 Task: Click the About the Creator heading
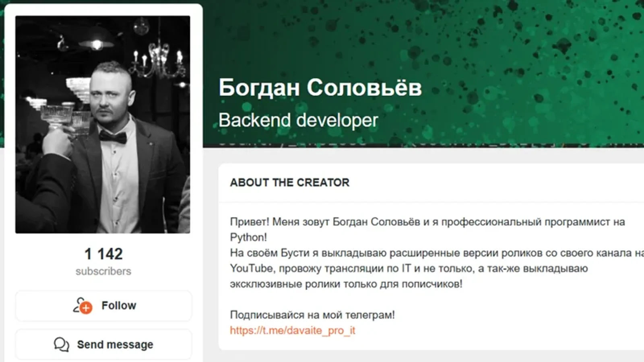tap(289, 183)
